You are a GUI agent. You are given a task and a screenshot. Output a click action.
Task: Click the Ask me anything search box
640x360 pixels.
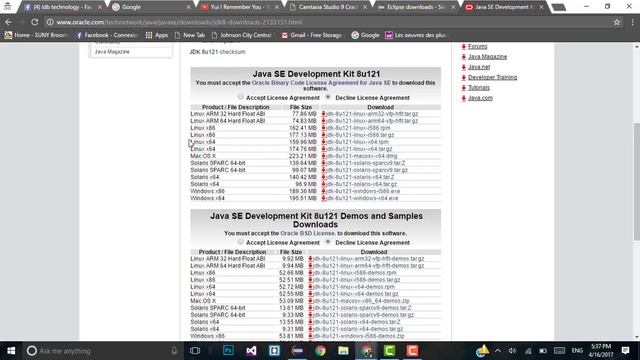point(102,351)
